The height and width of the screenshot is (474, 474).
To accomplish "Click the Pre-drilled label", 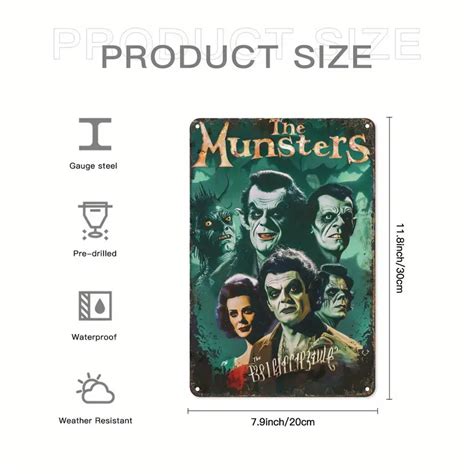I will click(x=95, y=253).
